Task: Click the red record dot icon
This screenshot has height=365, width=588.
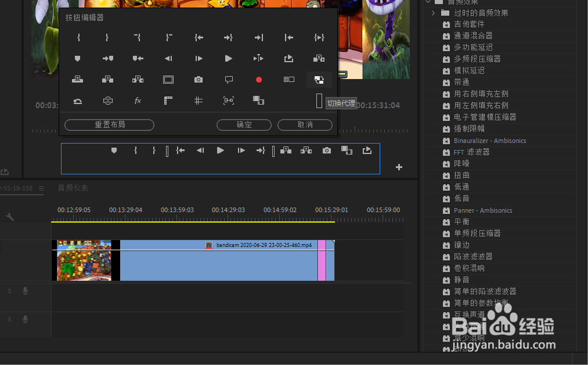Action: [259, 80]
